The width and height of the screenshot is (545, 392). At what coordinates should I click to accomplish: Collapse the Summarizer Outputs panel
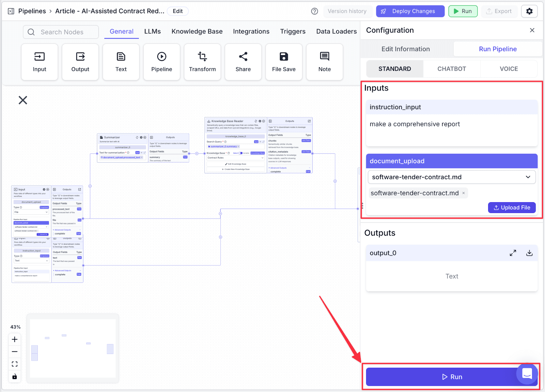152,137
